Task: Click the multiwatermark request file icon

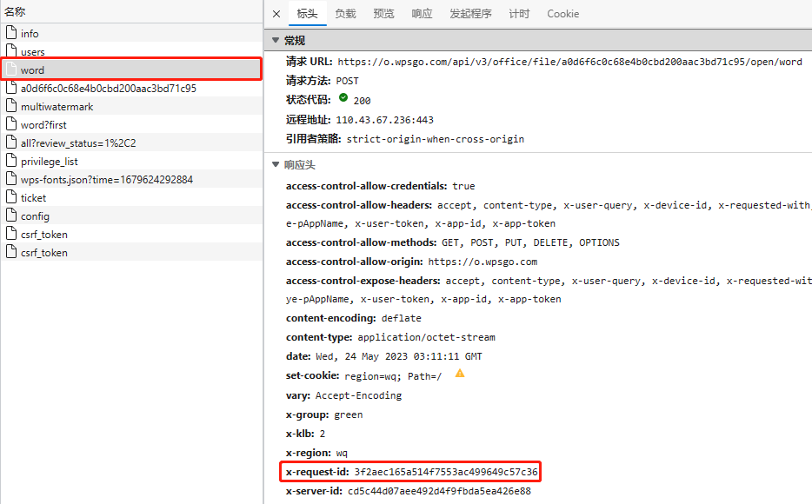Action: [11, 106]
